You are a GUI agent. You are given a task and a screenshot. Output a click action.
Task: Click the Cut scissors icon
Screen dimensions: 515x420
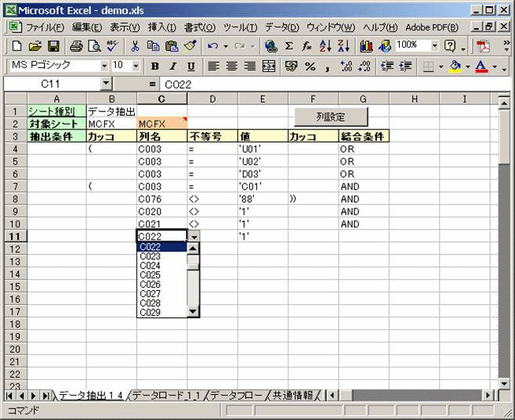point(135,46)
